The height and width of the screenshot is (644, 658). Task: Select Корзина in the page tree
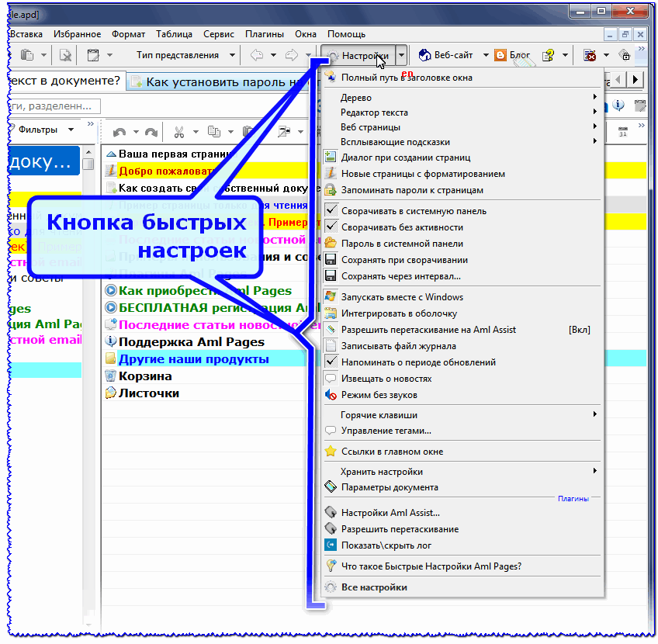pos(145,376)
